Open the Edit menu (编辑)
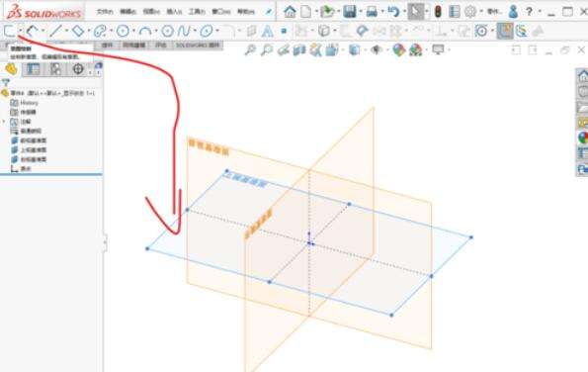 127,12
